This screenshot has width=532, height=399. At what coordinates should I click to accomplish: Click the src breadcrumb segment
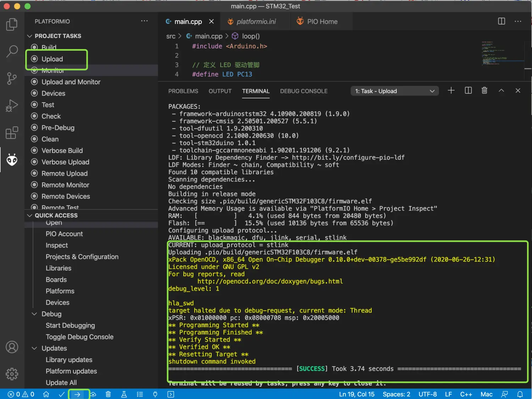point(171,36)
